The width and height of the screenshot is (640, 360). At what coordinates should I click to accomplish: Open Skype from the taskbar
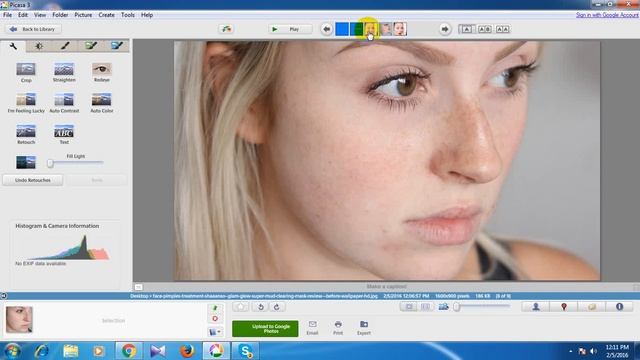(245, 351)
